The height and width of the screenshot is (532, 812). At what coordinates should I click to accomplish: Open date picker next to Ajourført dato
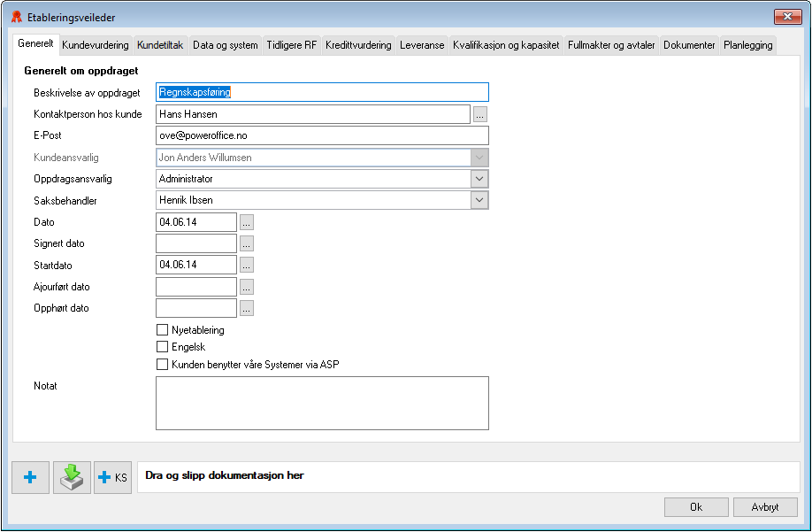pos(247,287)
